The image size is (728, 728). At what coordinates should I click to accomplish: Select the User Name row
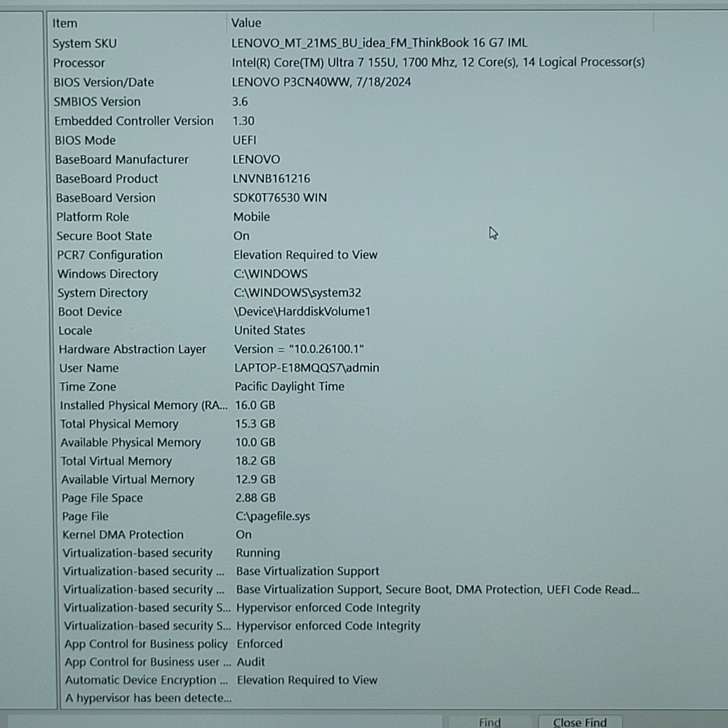click(89, 368)
